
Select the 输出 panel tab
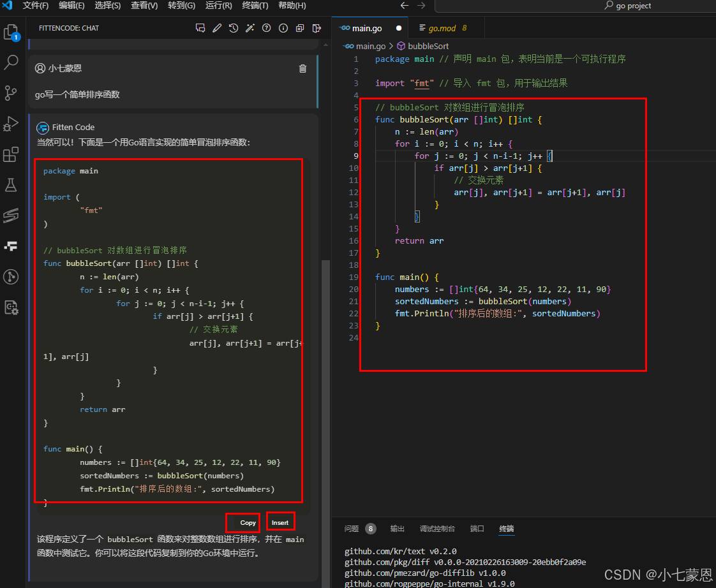(398, 529)
